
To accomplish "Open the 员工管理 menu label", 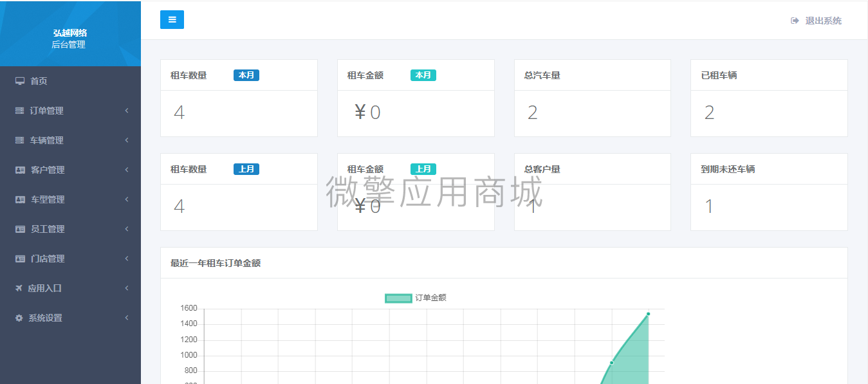I will pyautogui.click(x=48, y=229).
